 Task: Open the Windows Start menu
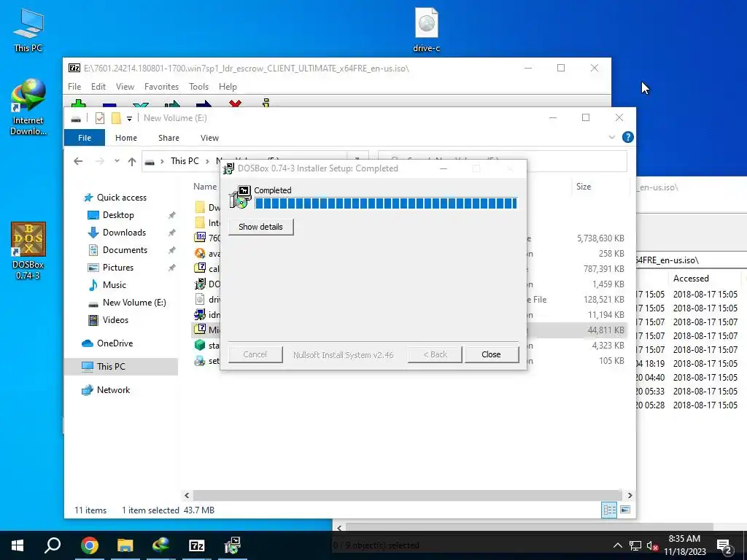click(18, 545)
